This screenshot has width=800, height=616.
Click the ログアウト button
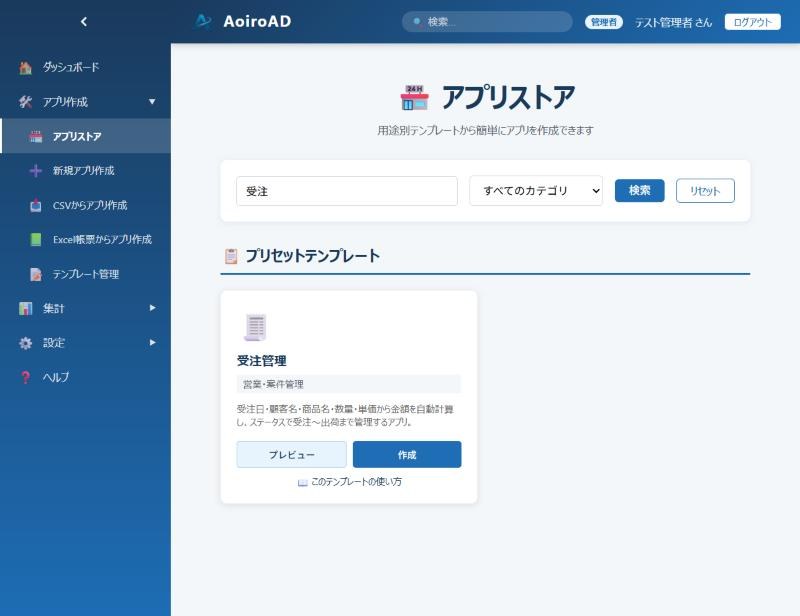click(x=753, y=22)
